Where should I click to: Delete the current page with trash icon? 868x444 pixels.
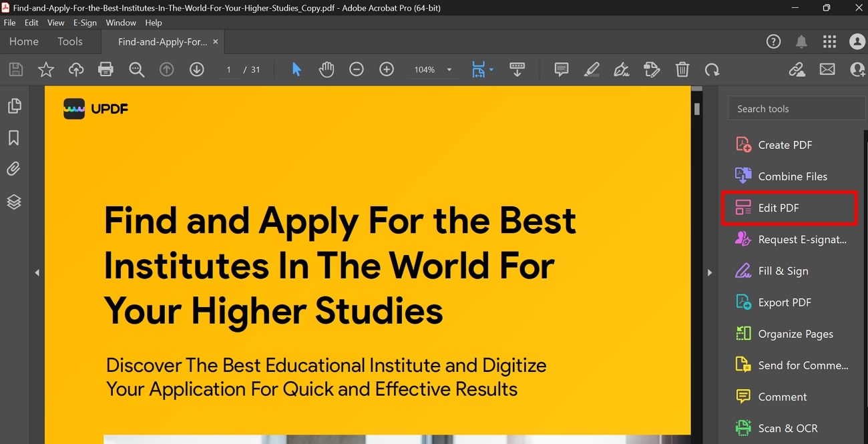pyautogui.click(x=682, y=69)
